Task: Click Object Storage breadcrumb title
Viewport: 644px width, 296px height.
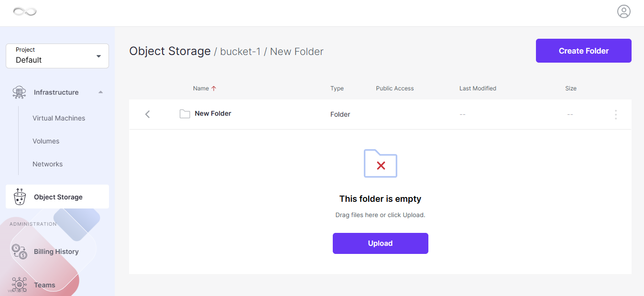Action: [170, 51]
